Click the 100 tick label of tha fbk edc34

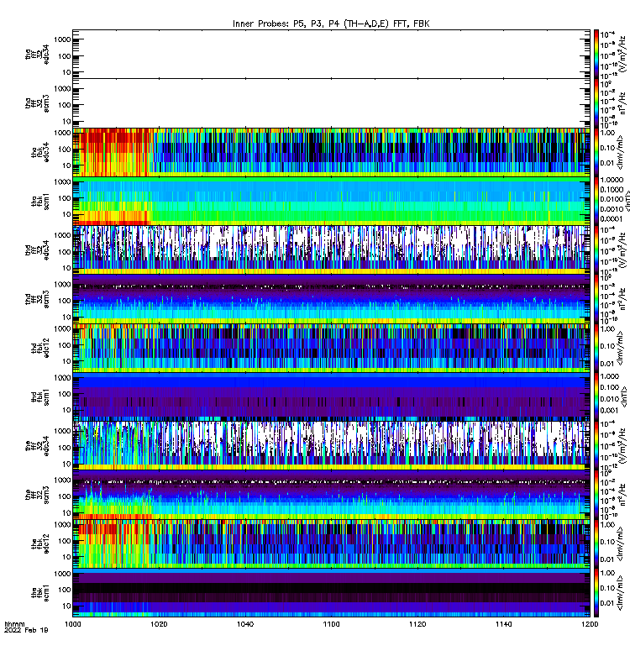pos(65,150)
